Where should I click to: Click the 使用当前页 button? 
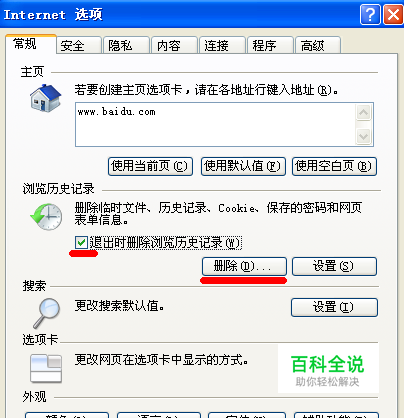pyautogui.click(x=150, y=166)
